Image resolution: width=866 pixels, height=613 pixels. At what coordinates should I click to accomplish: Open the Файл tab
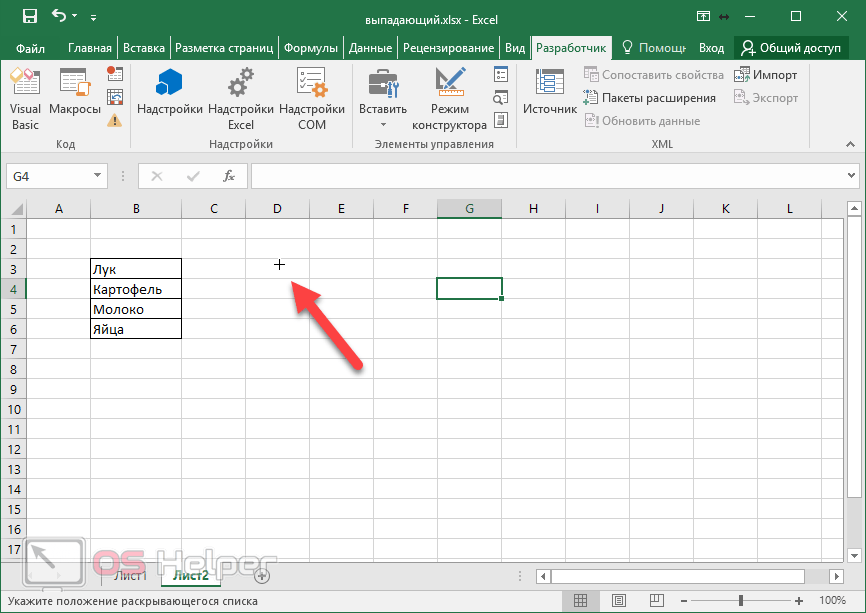pyautogui.click(x=30, y=49)
